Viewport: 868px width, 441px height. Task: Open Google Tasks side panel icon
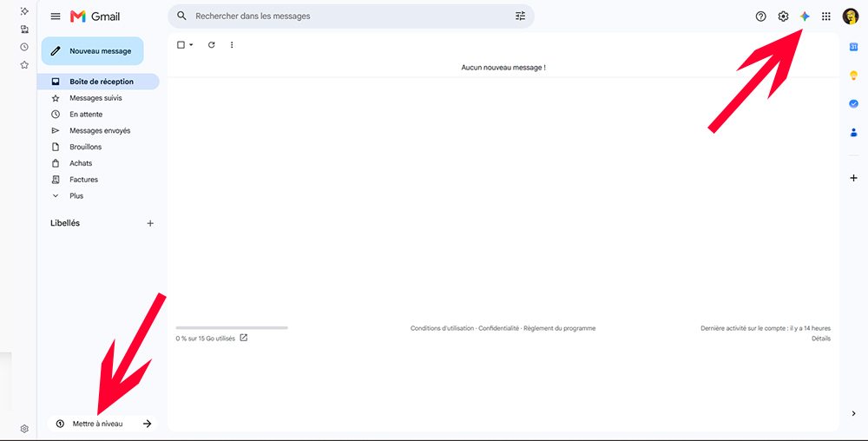pyautogui.click(x=853, y=103)
